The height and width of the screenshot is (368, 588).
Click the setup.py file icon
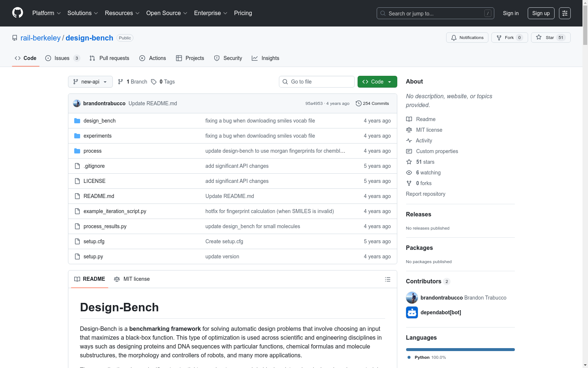[x=77, y=256]
